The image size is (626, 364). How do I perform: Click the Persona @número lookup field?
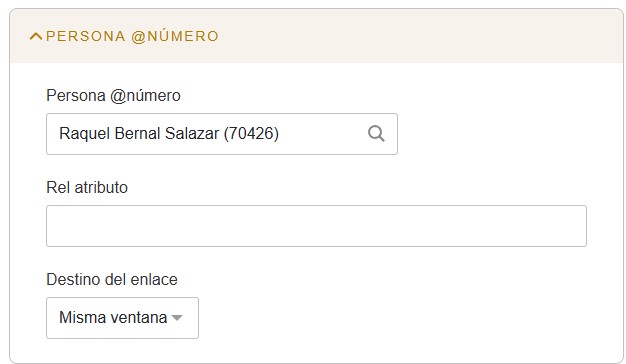tap(222, 134)
